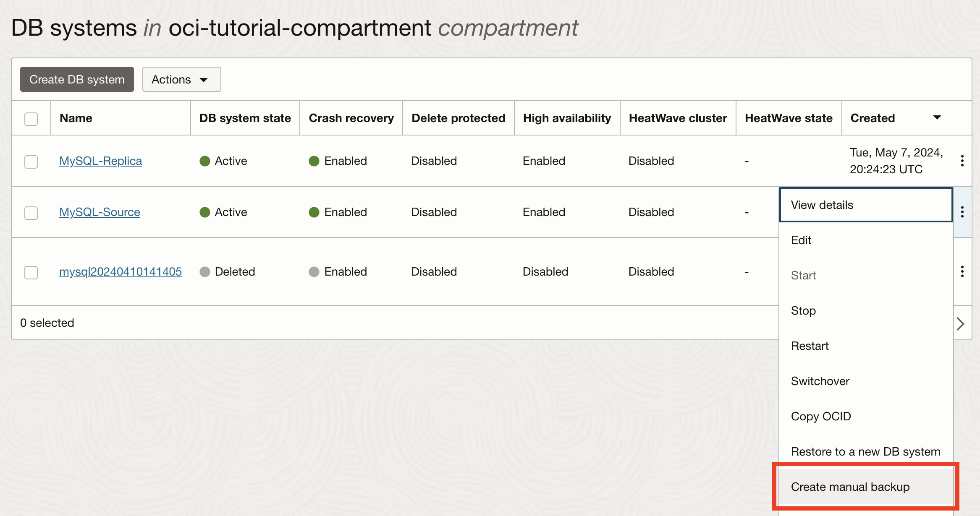The height and width of the screenshot is (516, 980).
Task: Click the actions kebab for mysql20240410141405
Action: tap(962, 271)
